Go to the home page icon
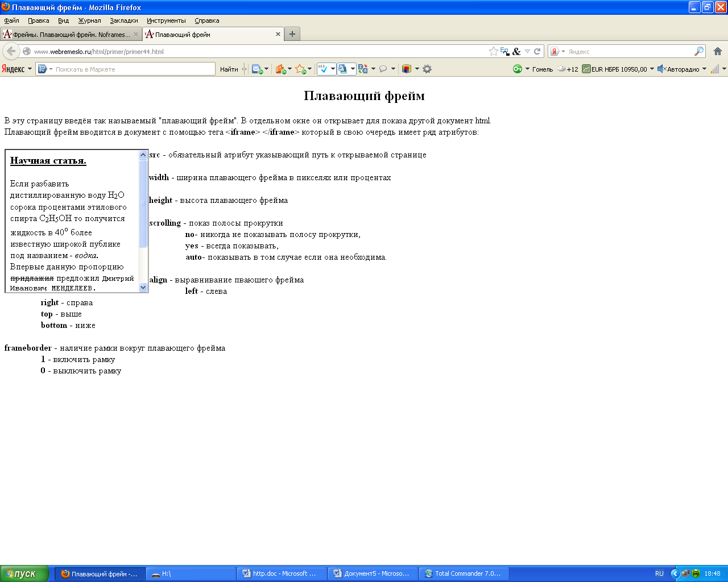728x582 pixels. 718,51
